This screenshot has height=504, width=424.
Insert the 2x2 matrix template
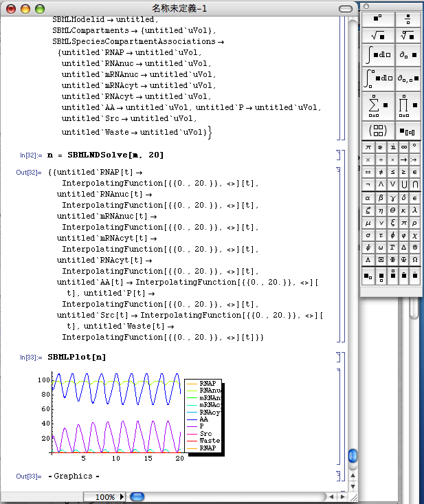tap(378, 131)
